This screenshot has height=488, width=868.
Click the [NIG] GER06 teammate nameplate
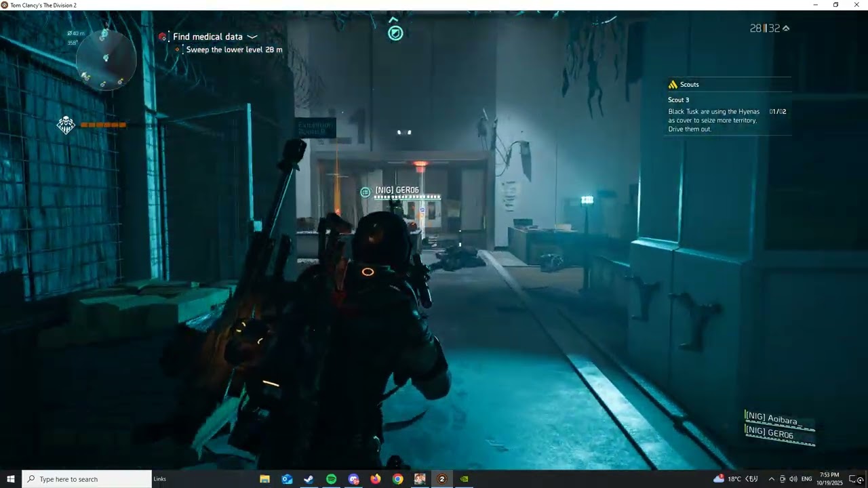pos(397,190)
